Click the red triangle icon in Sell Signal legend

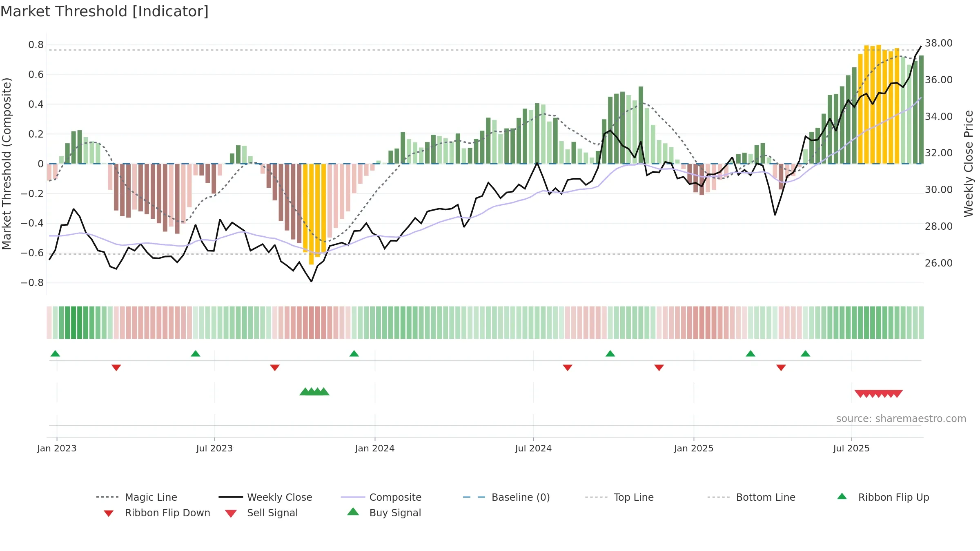click(x=231, y=513)
